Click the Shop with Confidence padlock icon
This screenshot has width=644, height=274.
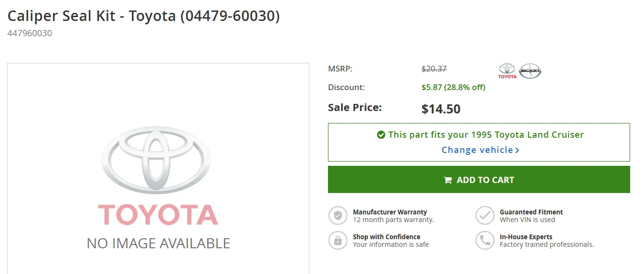point(338,240)
